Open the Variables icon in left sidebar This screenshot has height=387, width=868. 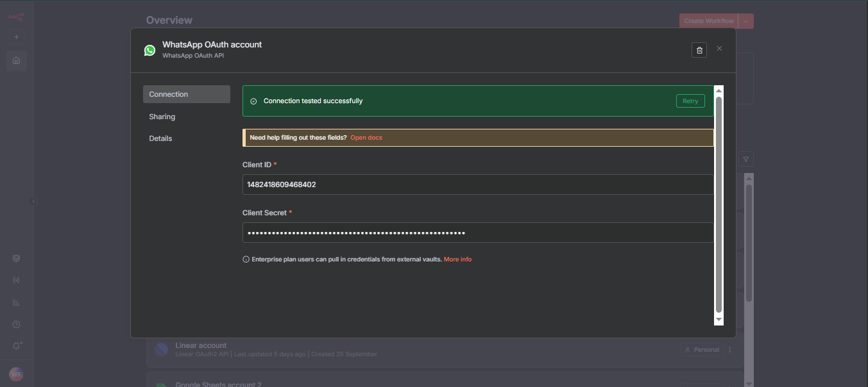(x=17, y=280)
